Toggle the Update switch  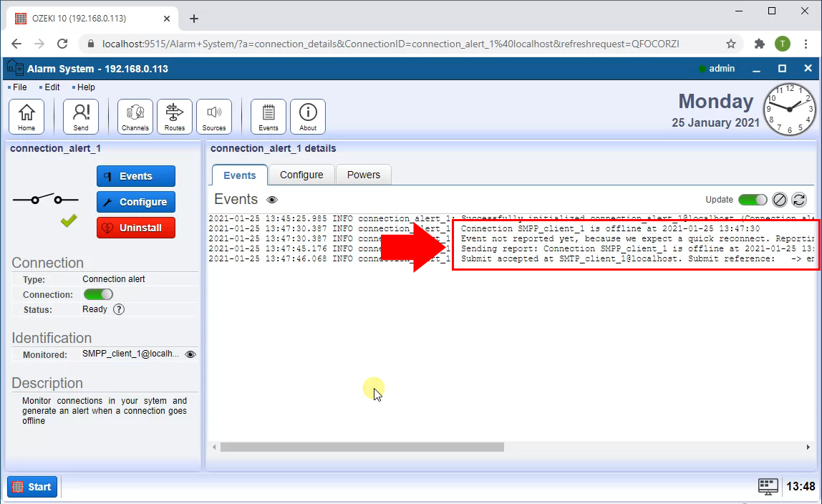(753, 200)
